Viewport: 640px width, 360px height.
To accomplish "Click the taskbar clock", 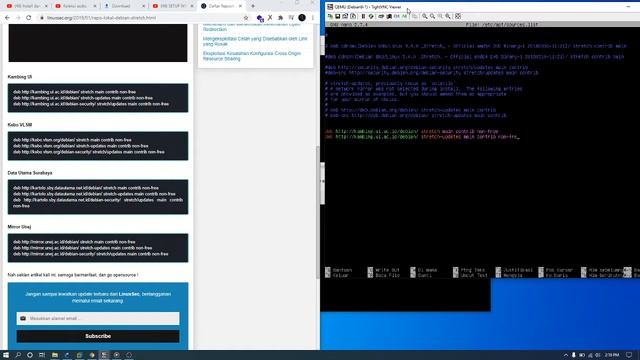I will (611, 355).
